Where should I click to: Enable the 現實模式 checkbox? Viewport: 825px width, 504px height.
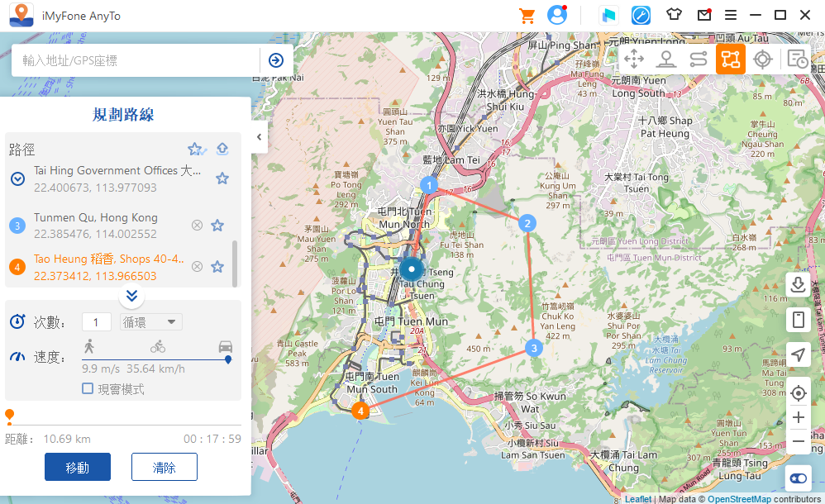tap(88, 389)
